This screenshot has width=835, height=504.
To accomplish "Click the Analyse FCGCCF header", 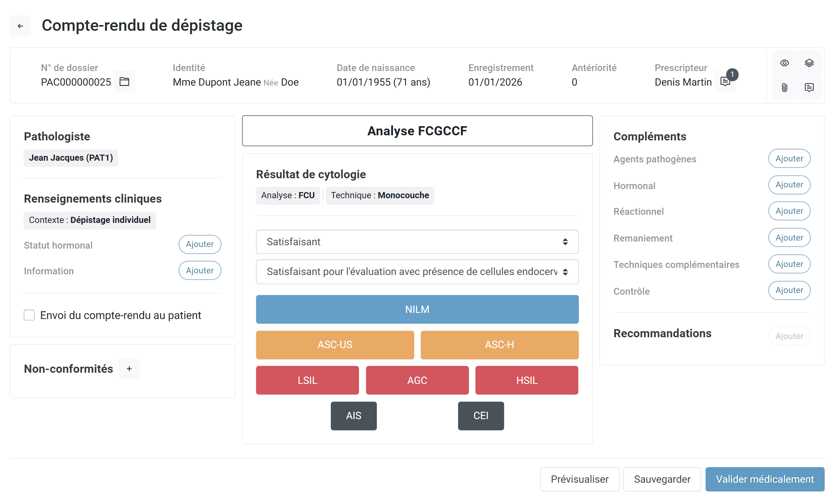I will [x=417, y=131].
